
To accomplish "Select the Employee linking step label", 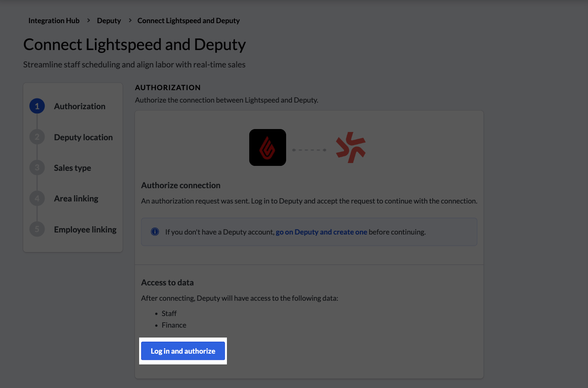I will coord(85,229).
